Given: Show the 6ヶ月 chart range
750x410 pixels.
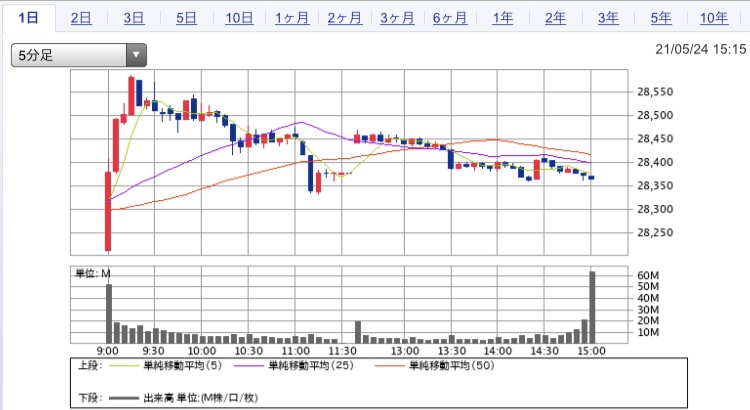Looking at the screenshot, I should (450, 18).
